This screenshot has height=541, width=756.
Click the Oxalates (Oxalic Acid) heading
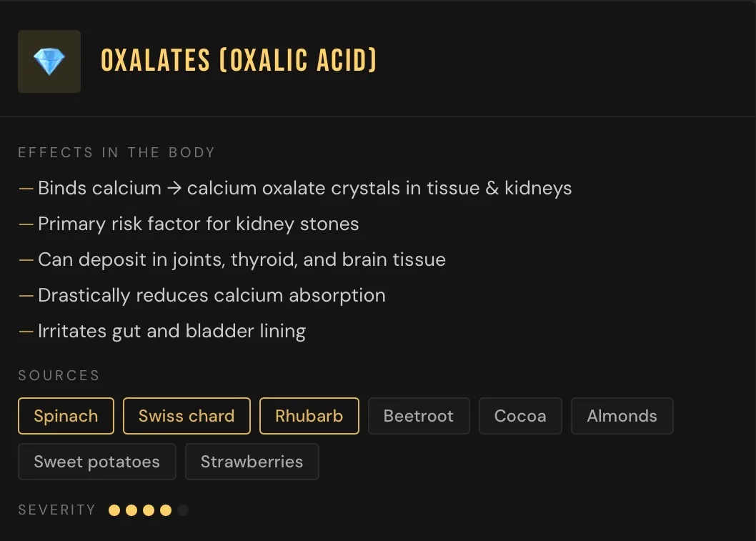(239, 61)
